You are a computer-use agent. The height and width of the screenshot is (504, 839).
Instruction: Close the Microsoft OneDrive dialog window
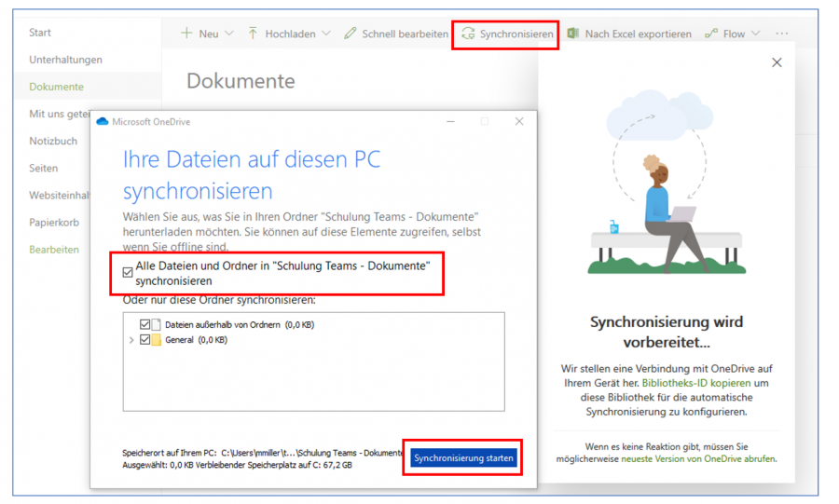(519, 121)
